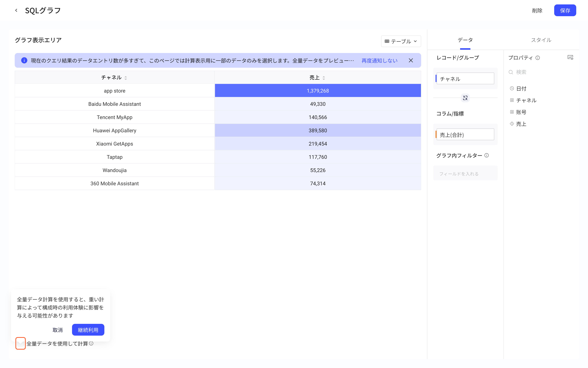Image resolution: width=588 pixels, height=368 pixels.
Task: Click the info icon in the notification banner
Action: point(24,60)
